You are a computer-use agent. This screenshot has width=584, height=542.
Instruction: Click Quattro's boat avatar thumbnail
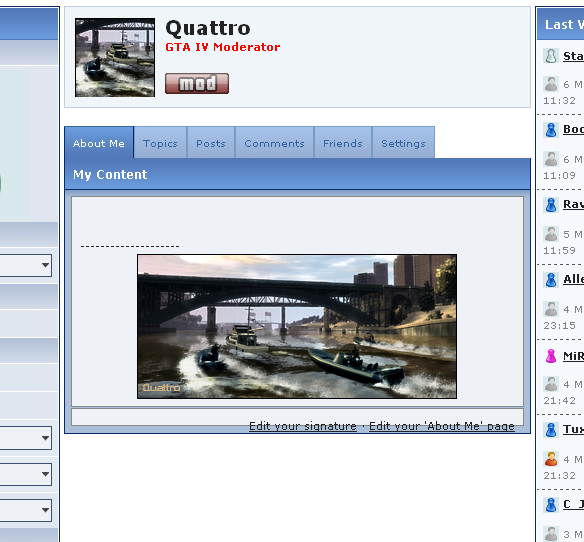pos(115,57)
